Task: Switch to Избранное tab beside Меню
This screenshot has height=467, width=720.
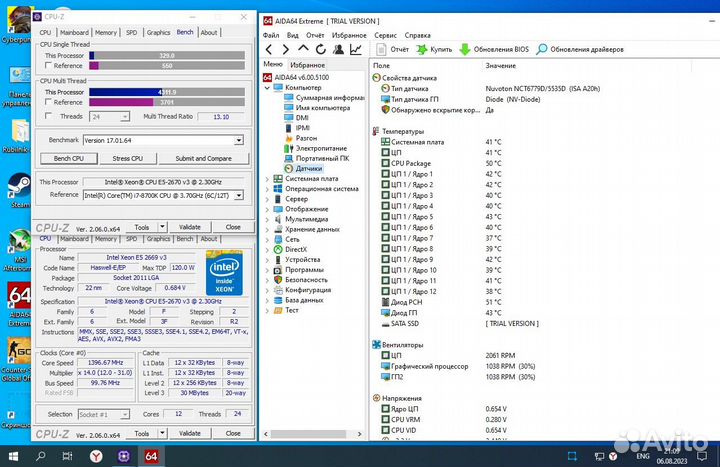Action: click(308, 65)
